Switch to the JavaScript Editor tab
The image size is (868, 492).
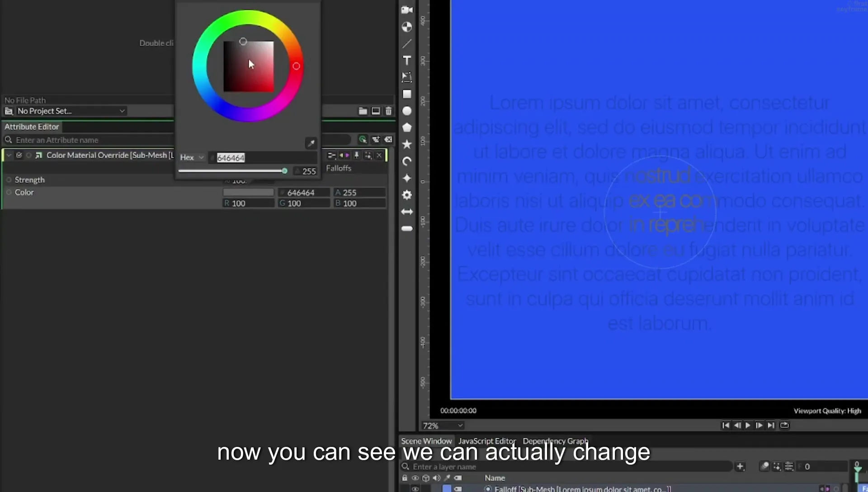tap(487, 441)
